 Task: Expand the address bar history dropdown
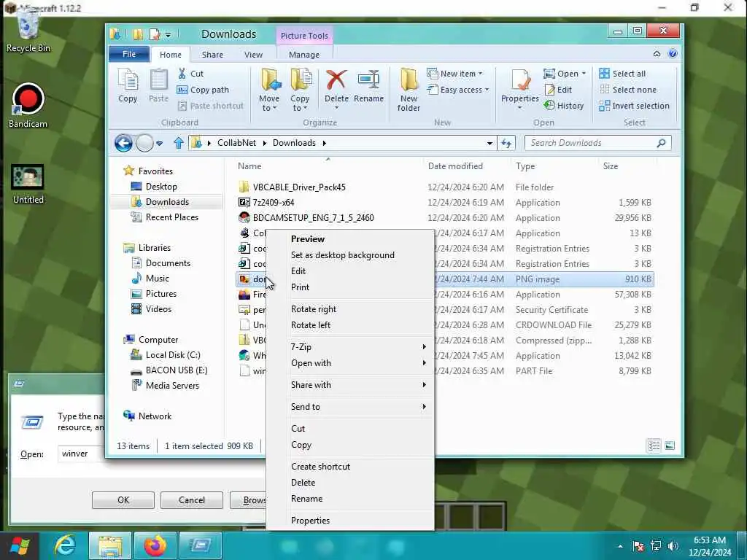pyautogui.click(x=489, y=144)
